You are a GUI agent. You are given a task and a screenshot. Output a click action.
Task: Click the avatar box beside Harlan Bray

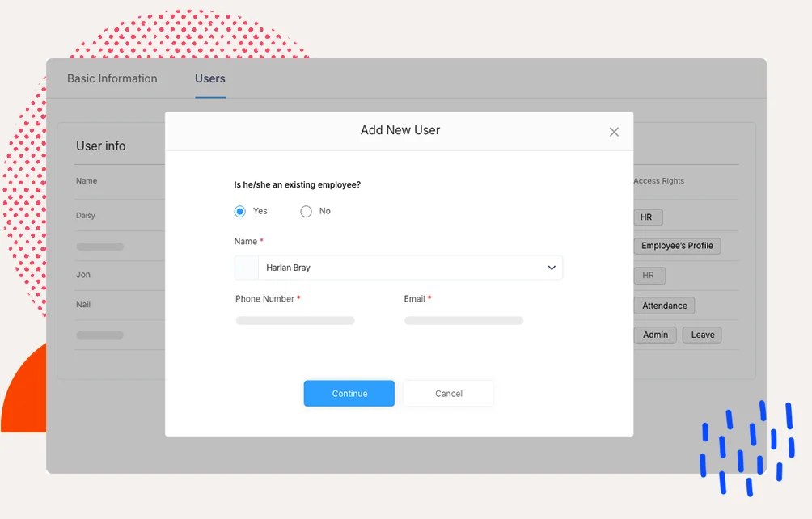click(246, 268)
